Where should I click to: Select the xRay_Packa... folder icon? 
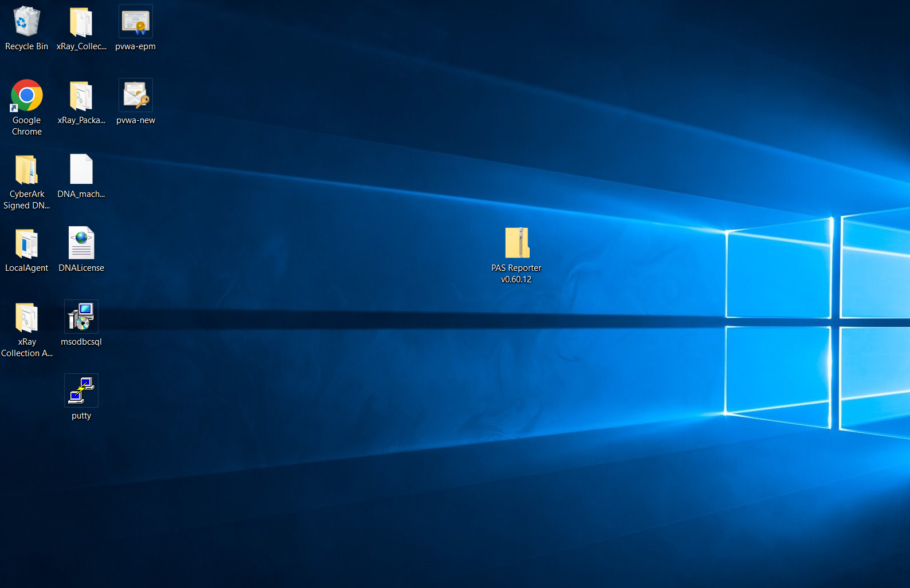point(81,96)
